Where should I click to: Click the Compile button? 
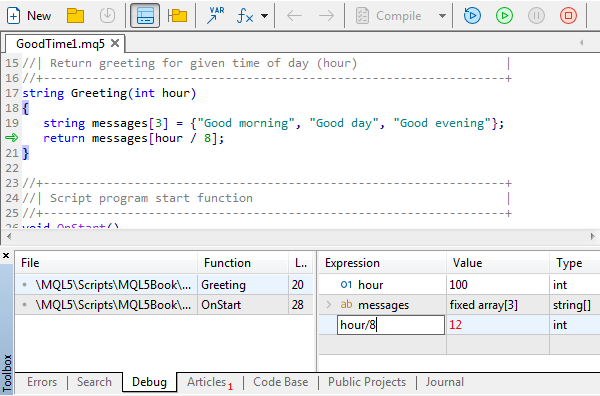point(389,16)
